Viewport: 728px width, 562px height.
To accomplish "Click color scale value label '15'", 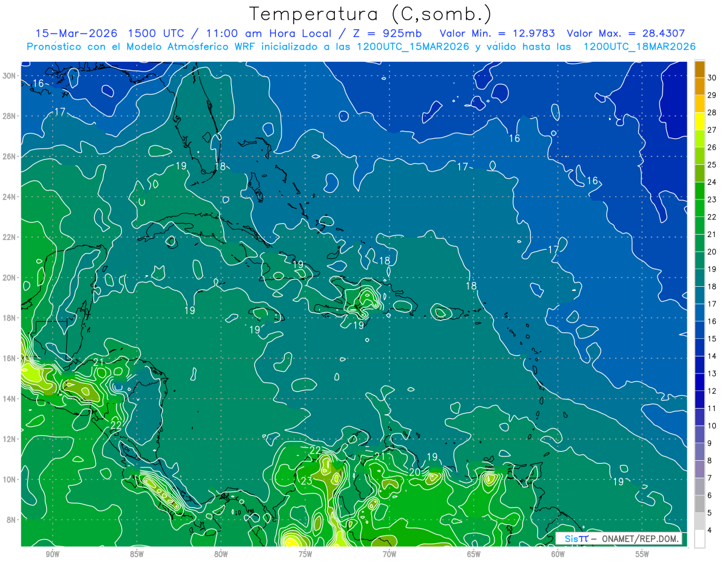I will [x=712, y=339].
